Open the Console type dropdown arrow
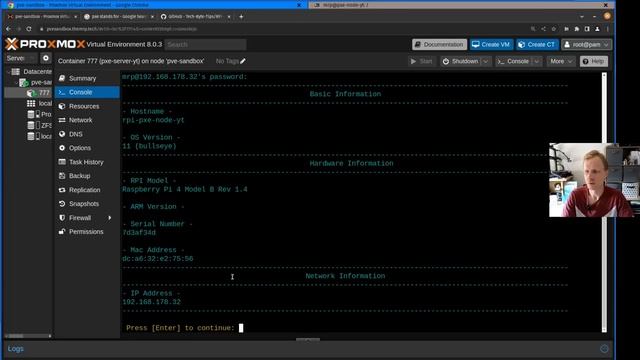The image size is (640, 360). (x=537, y=61)
